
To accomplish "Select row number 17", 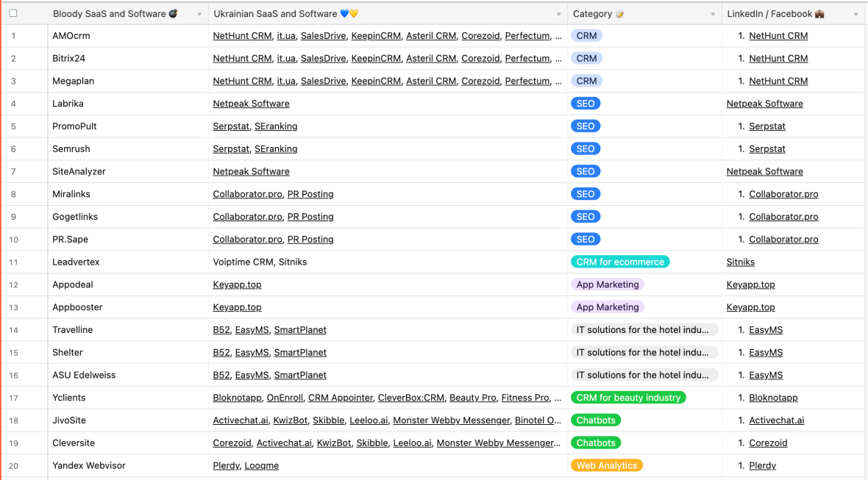I will [x=13, y=398].
